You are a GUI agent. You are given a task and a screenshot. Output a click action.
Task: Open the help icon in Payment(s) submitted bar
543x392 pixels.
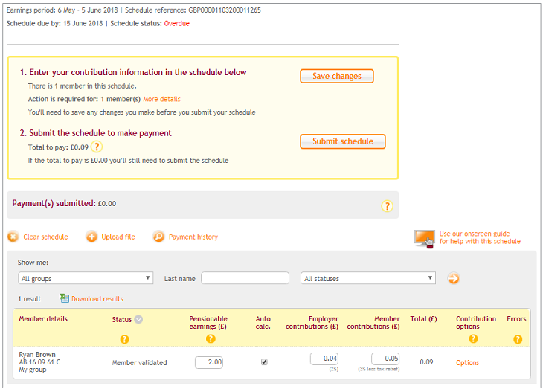click(387, 206)
